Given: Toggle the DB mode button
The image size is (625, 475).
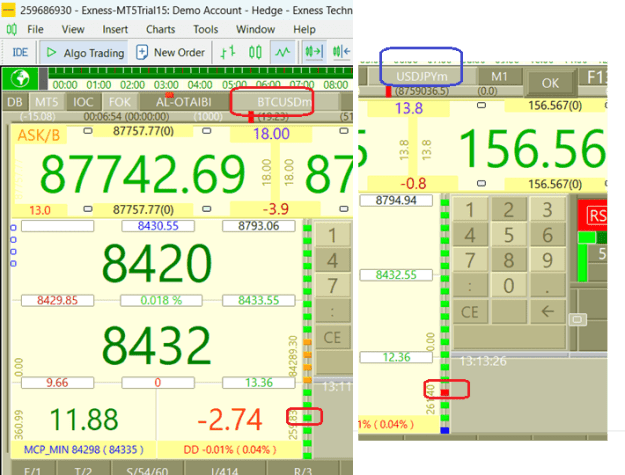Looking at the screenshot, I should coord(15,102).
